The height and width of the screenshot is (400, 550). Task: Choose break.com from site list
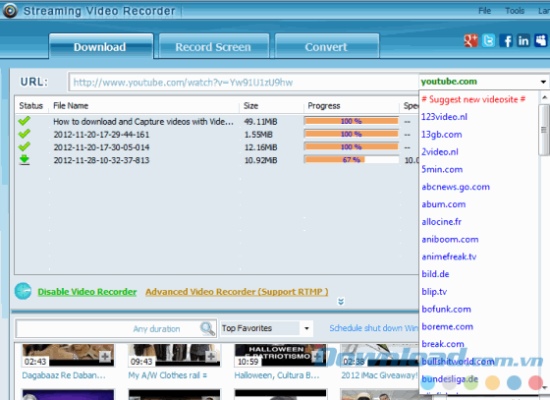(x=443, y=344)
